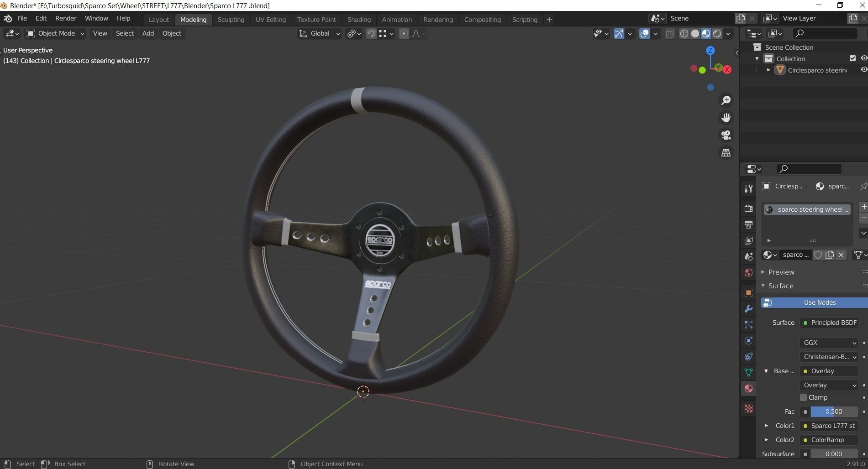Collapse Collection in the outliner tree
Screen dimensions: 868x469
[x=757, y=58]
